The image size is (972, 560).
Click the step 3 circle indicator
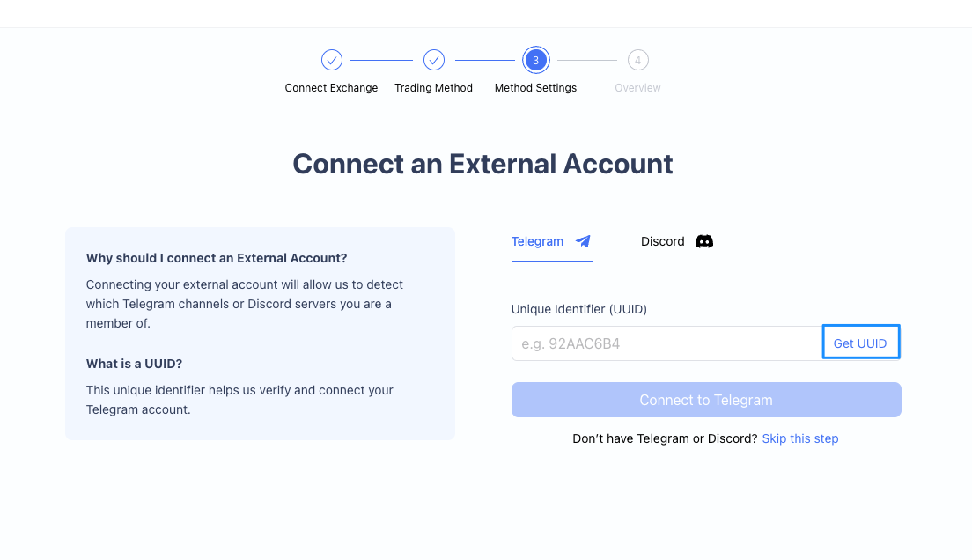pyautogui.click(x=535, y=60)
